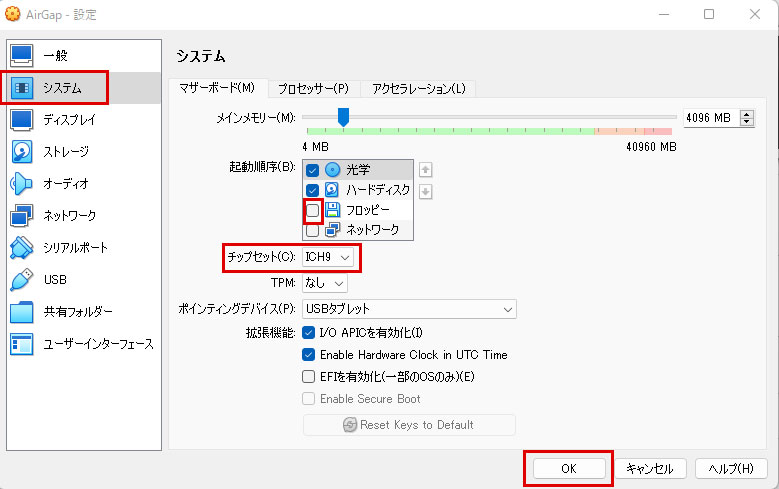
Task: Check ネットワーク in boot order
Action: 312,231
